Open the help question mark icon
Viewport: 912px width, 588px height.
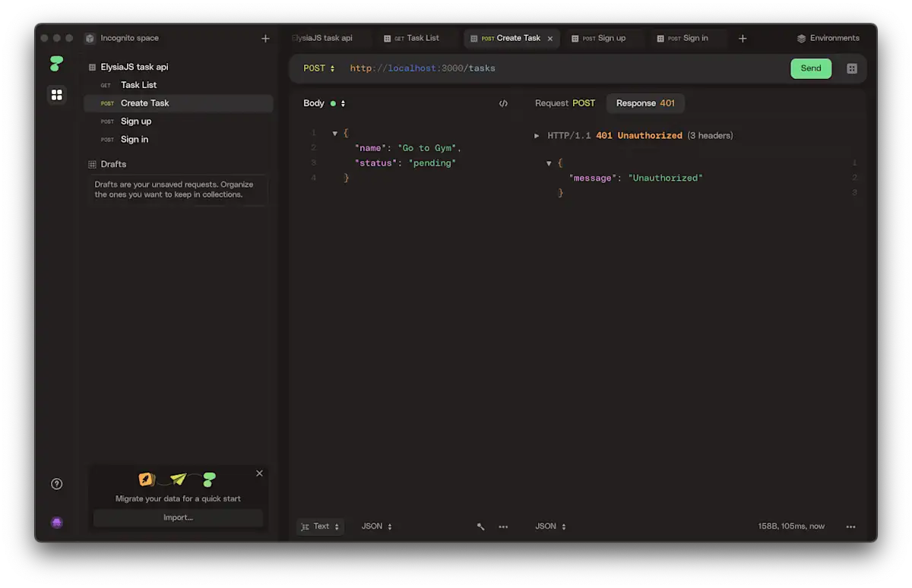click(x=56, y=483)
